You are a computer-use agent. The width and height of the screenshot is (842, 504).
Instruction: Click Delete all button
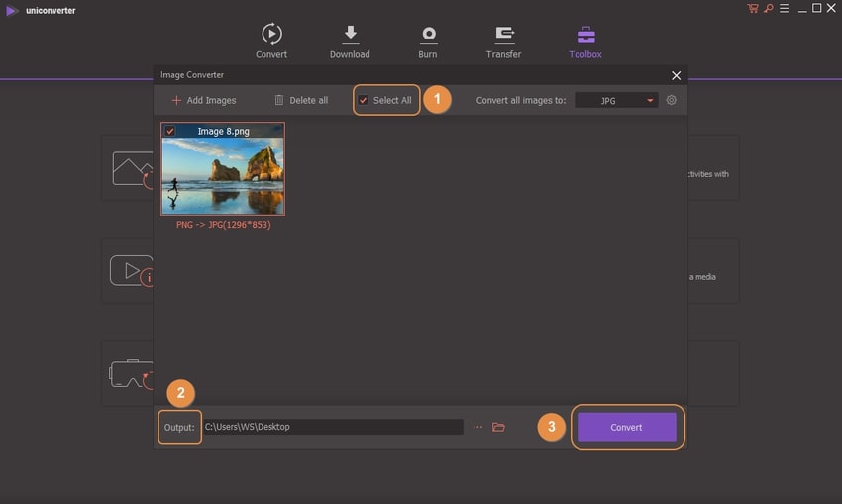pos(301,100)
